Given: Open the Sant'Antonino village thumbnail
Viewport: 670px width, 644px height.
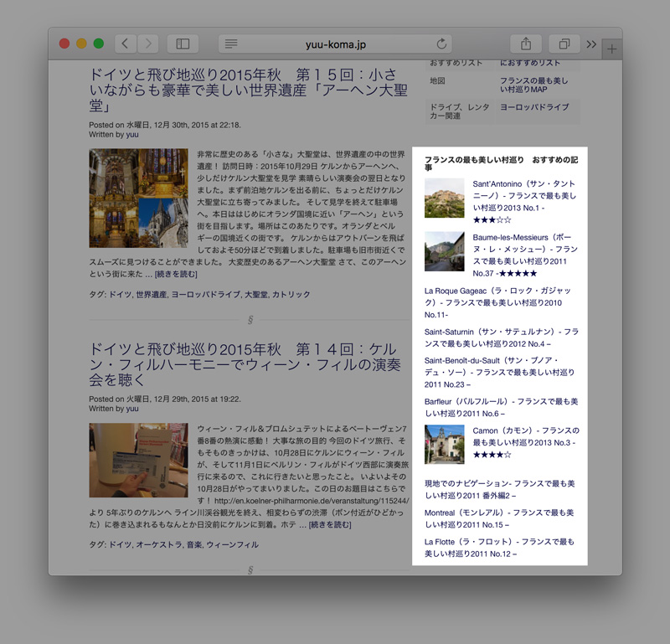Looking at the screenshot, I should coord(444,198).
